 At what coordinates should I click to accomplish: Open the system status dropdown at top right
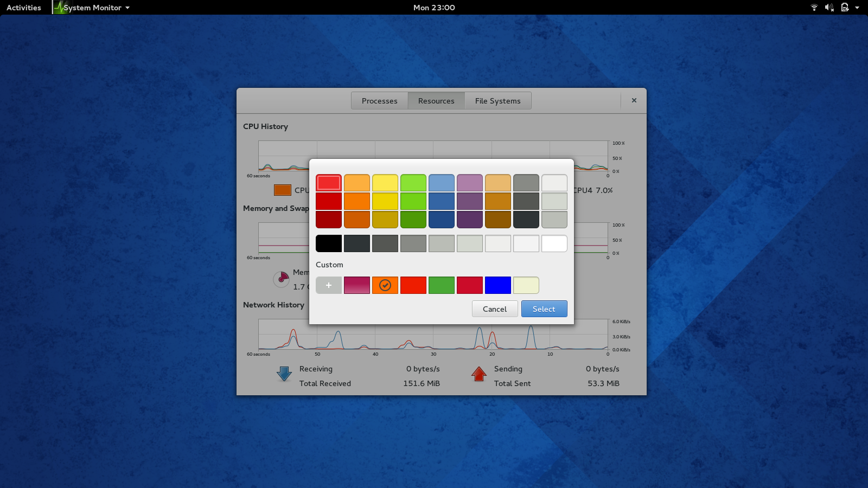click(x=857, y=7)
